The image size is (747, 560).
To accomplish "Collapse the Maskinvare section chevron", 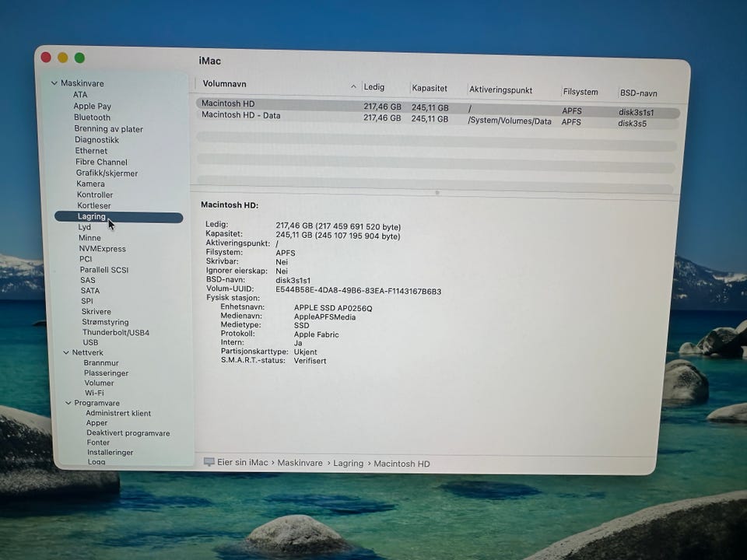I will coord(54,83).
